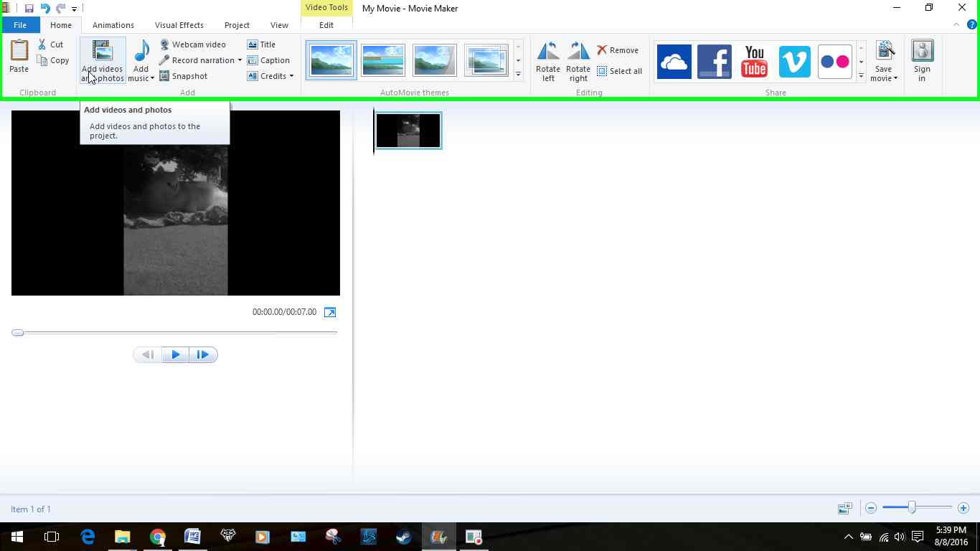Click the preview seek bar handle
This screenshot has width=980, height=551.
(x=18, y=333)
